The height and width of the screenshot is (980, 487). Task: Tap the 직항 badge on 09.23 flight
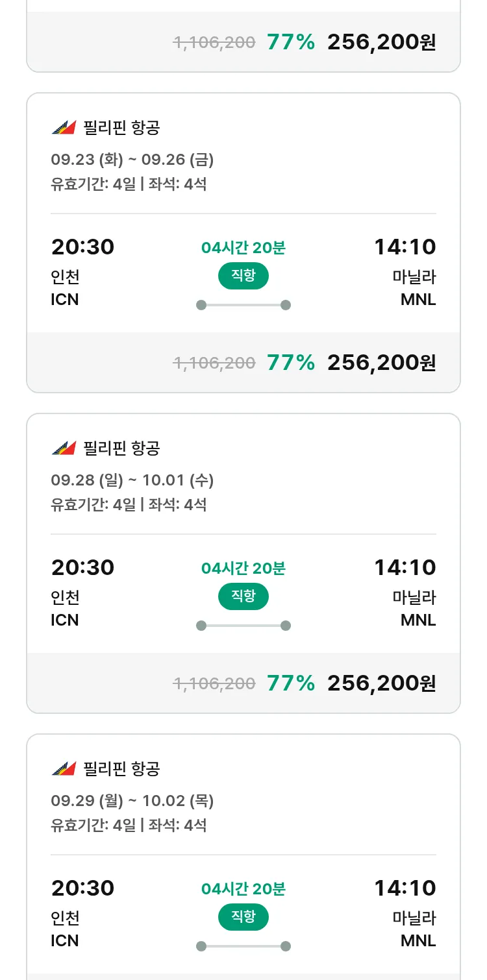(x=243, y=276)
